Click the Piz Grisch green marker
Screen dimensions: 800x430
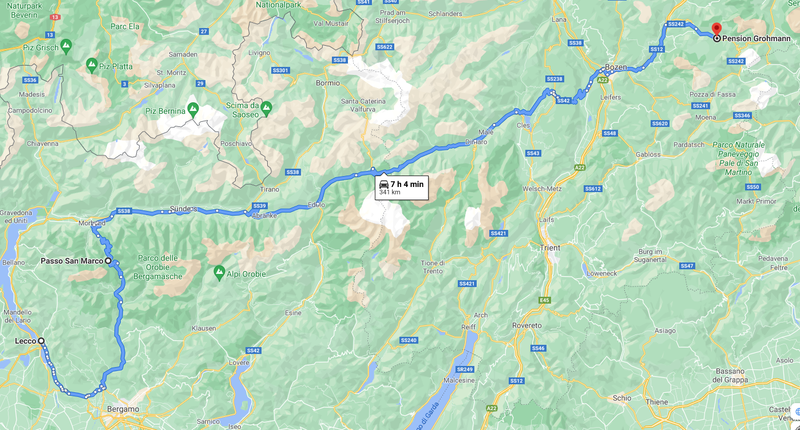coord(66,46)
